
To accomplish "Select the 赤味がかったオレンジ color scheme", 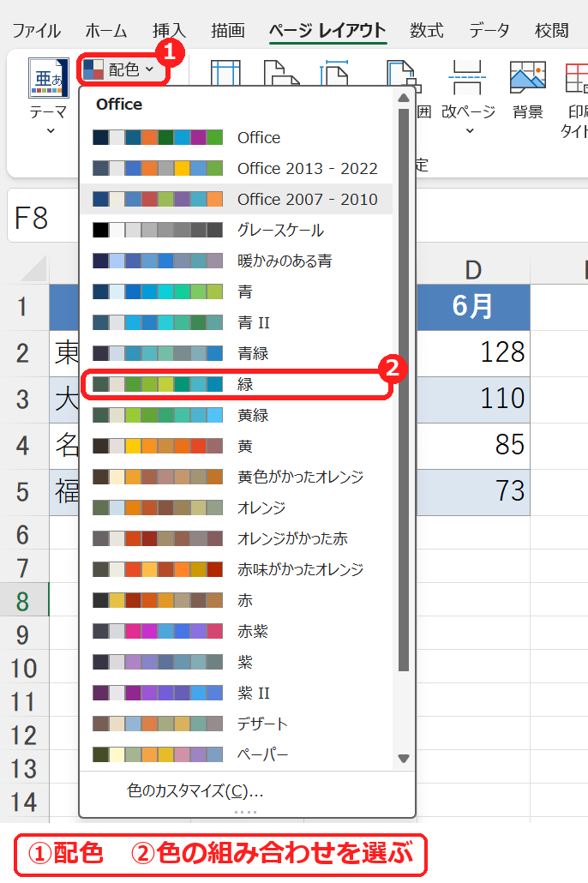I will (x=236, y=569).
